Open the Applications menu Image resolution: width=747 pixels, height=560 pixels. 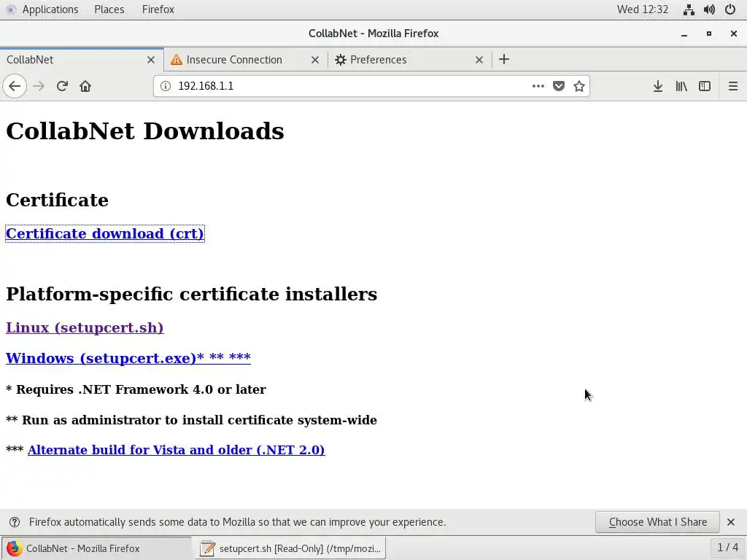pyautogui.click(x=50, y=9)
